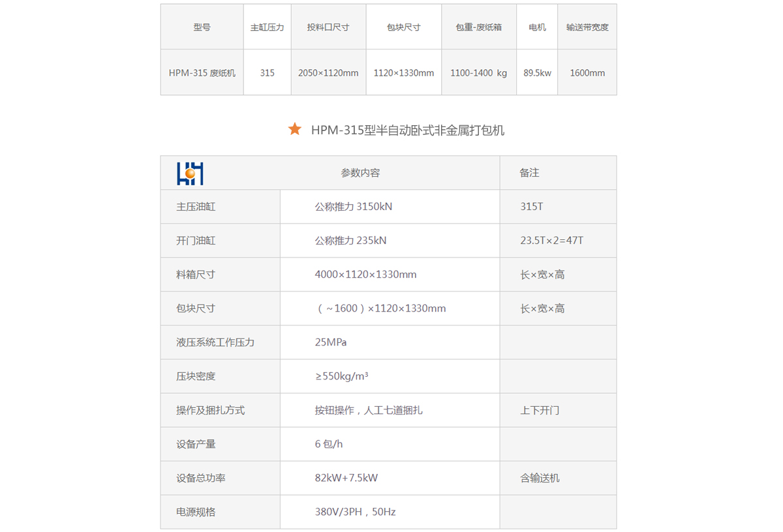Image resolution: width=783 pixels, height=532 pixels.
Task: Select the 主压油缸 row label
Action: tap(196, 207)
